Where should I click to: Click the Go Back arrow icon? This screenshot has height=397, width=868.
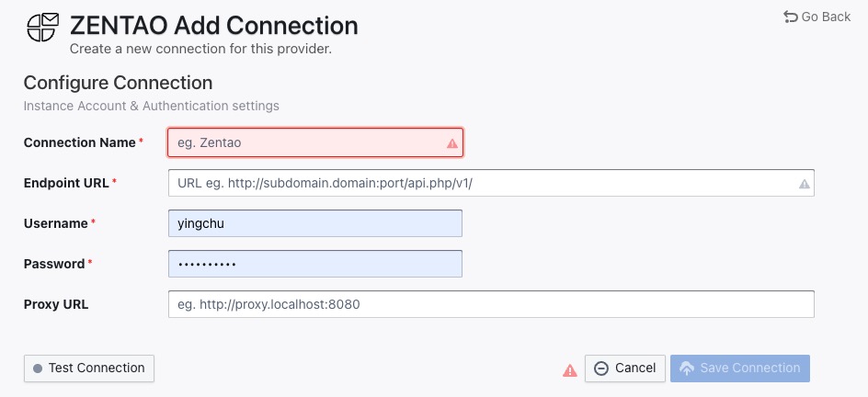(790, 17)
